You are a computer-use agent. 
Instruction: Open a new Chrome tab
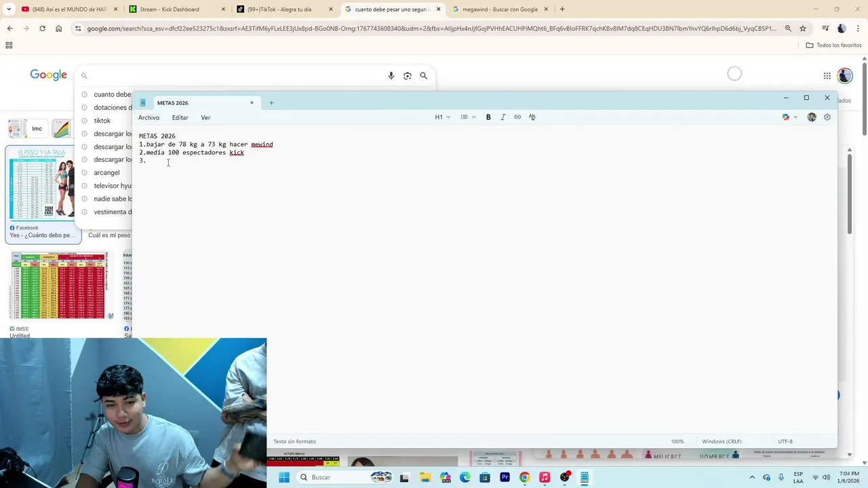[x=562, y=9]
